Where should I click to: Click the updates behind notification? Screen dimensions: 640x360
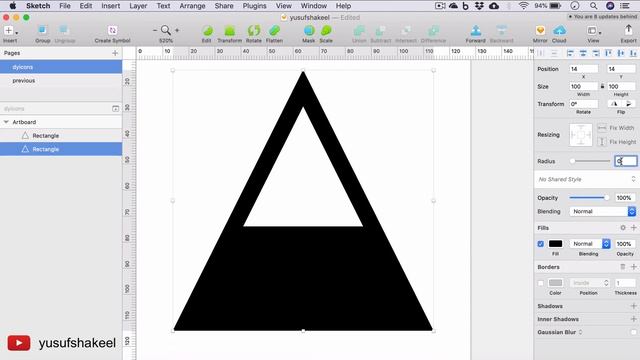point(602,17)
